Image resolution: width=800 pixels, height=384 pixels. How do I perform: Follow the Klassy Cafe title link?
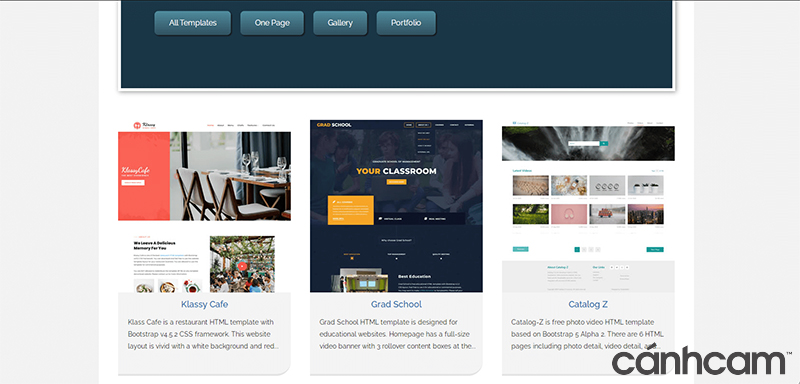point(204,304)
